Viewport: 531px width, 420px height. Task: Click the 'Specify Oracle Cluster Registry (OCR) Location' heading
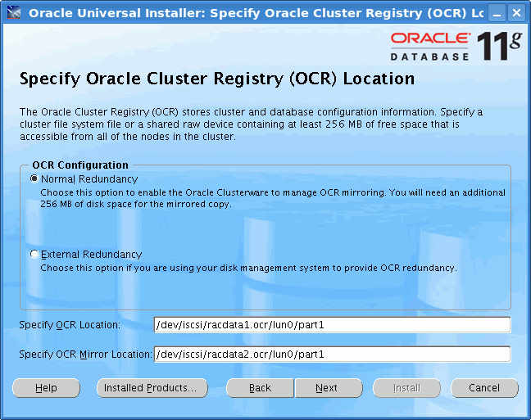[217, 79]
